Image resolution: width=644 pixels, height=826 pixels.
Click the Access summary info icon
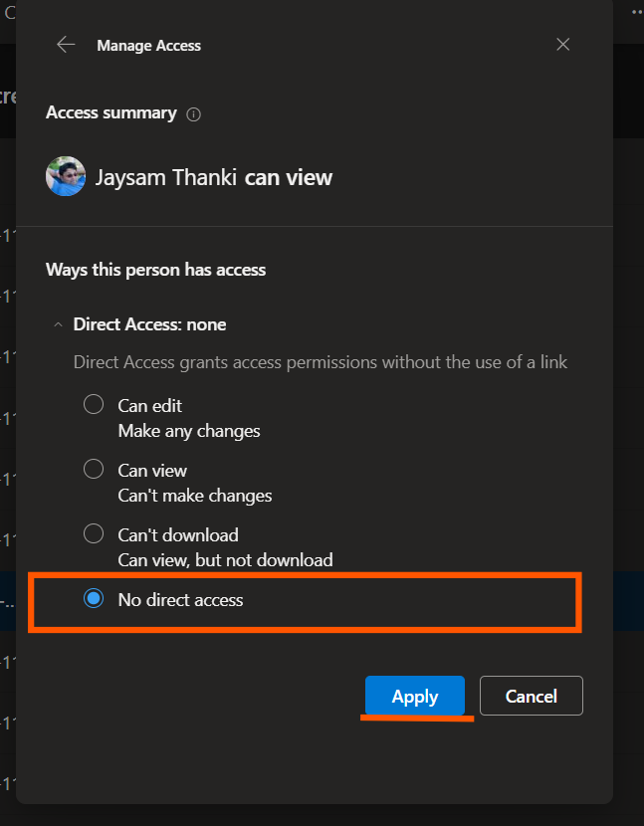[x=194, y=114]
